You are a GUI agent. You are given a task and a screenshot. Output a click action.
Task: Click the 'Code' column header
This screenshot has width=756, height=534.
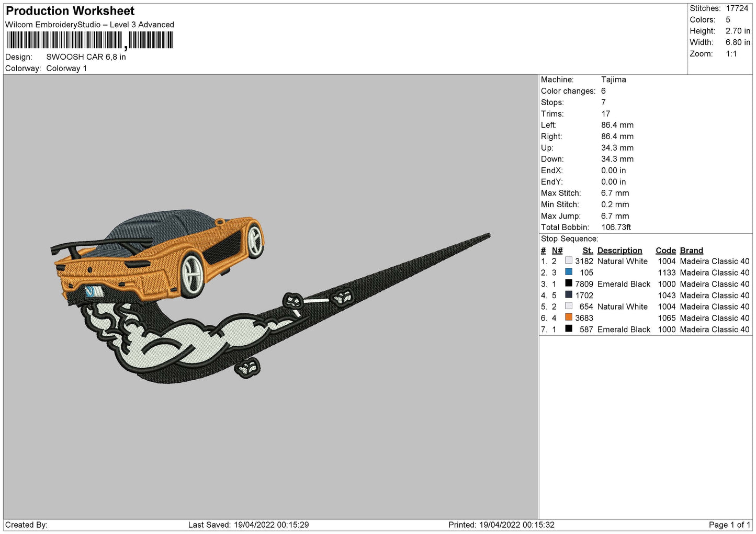[x=665, y=251]
